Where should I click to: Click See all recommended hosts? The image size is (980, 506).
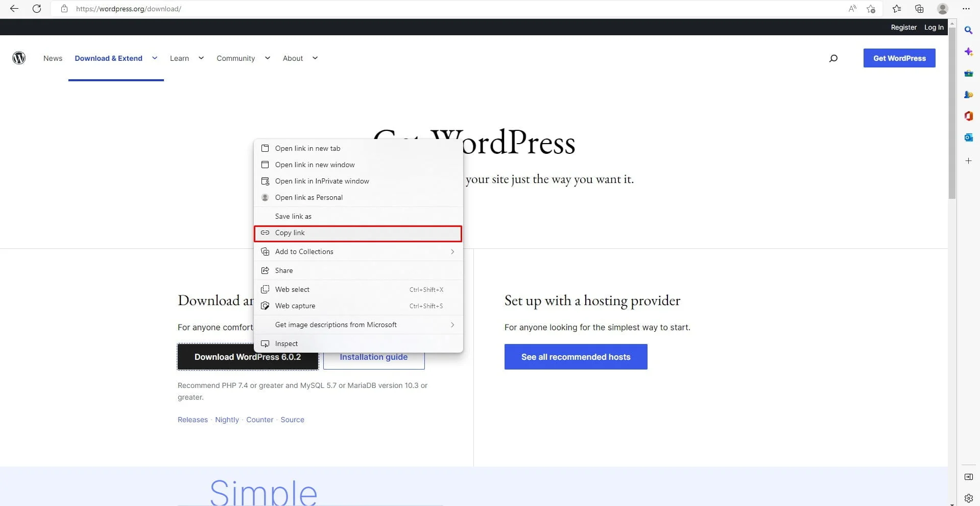(x=576, y=356)
